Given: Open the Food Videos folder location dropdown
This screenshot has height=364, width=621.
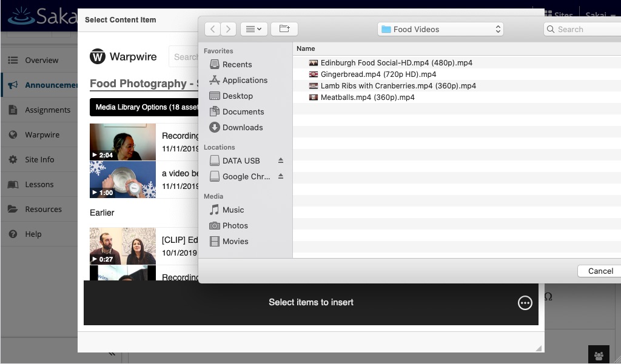Looking at the screenshot, I should (440, 29).
